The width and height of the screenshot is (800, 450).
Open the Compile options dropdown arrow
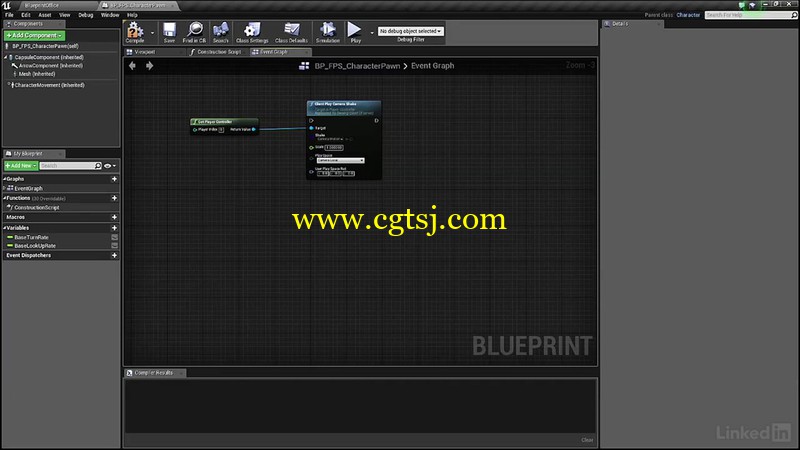(152, 33)
